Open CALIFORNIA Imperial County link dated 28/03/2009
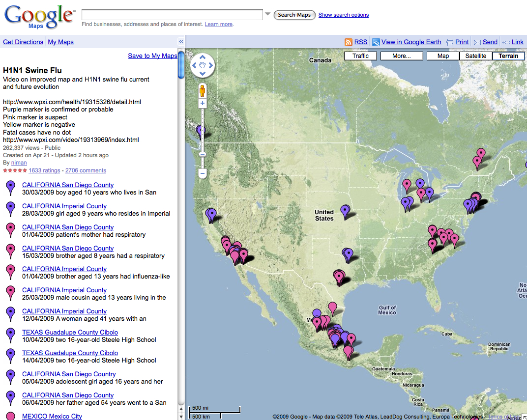The image size is (527, 420). point(64,206)
